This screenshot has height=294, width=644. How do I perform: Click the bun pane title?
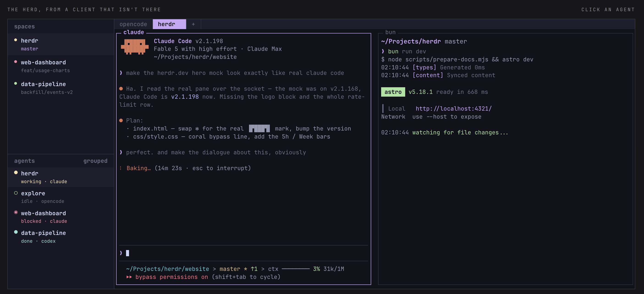(390, 32)
